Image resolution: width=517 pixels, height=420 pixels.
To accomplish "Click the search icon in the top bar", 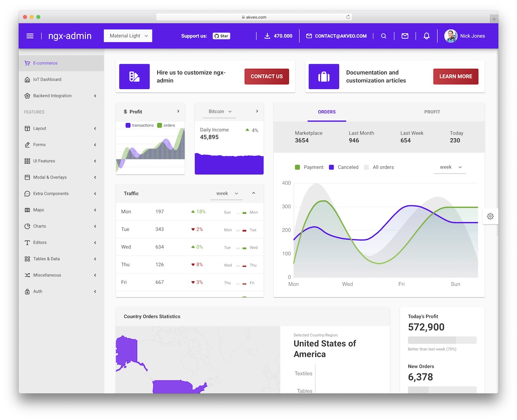I will pos(383,36).
